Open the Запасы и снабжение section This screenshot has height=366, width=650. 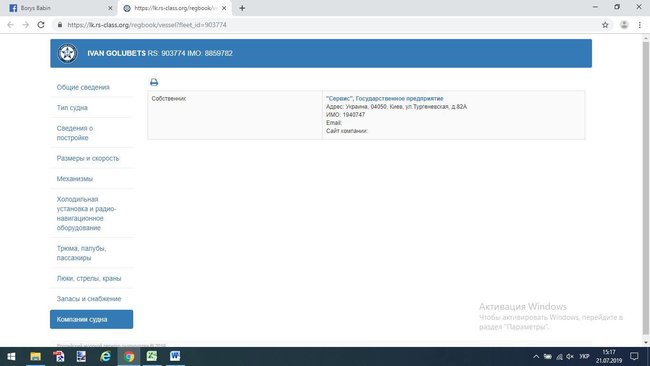pos(89,299)
